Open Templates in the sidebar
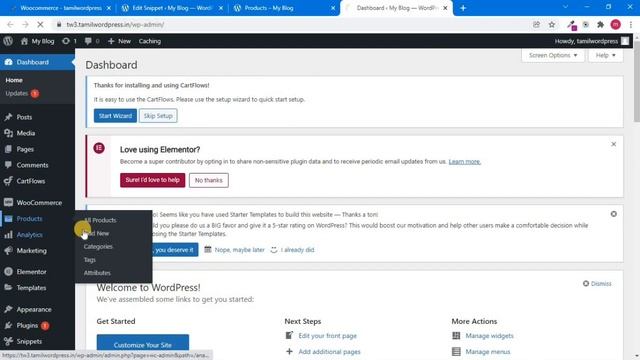The width and height of the screenshot is (640, 360). (31, 288)
